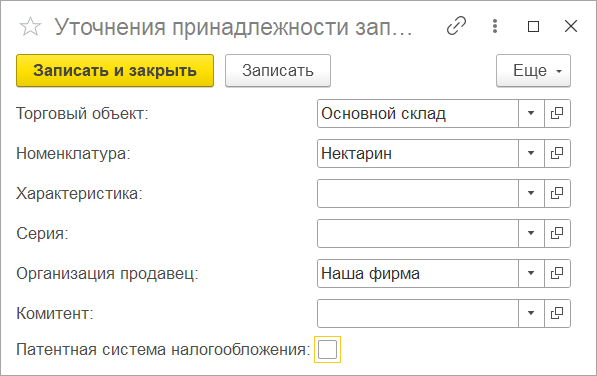Expand Организация продавец dropdown list
The image size is (597, 376).
pyautogui.click(x=531, y=273)
